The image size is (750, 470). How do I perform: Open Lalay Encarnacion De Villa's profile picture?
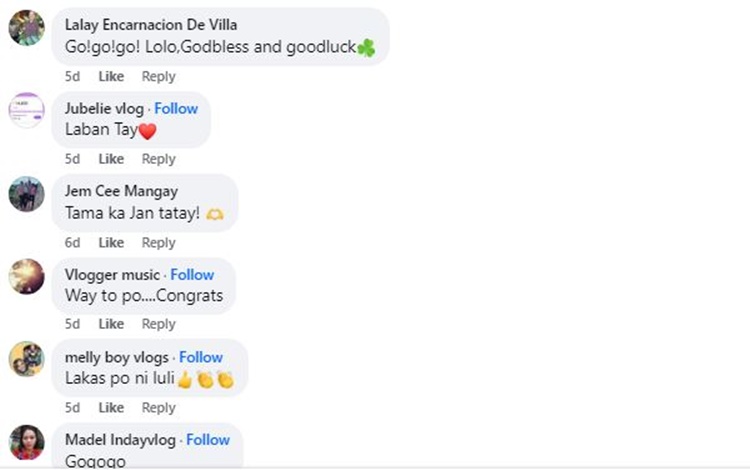(26, 27)
